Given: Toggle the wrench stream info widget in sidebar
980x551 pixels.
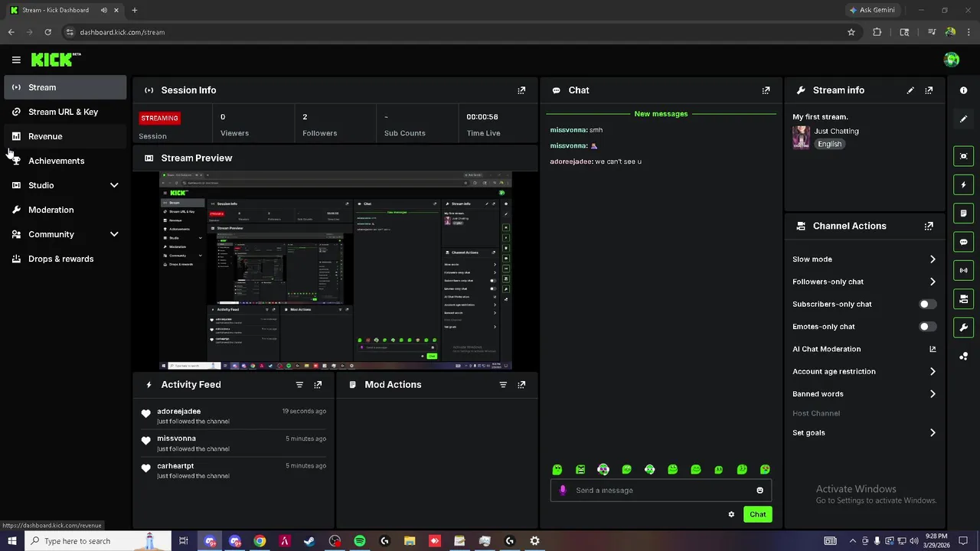Looking at the screenshot, I should (x=963, y=328).
